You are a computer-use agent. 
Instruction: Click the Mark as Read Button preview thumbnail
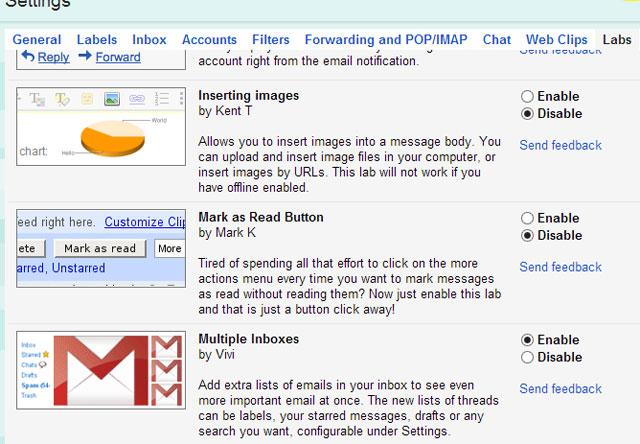tap(101, 248)
